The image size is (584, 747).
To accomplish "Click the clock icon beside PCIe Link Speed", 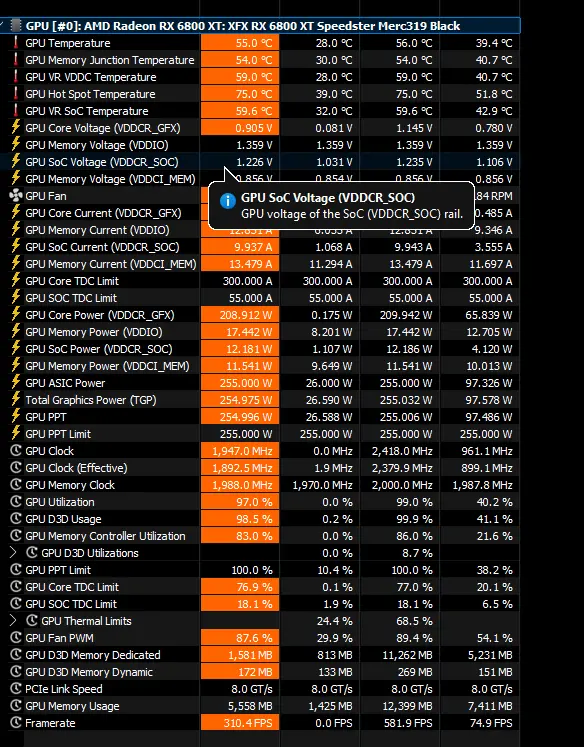I will (x=16, y=689).
